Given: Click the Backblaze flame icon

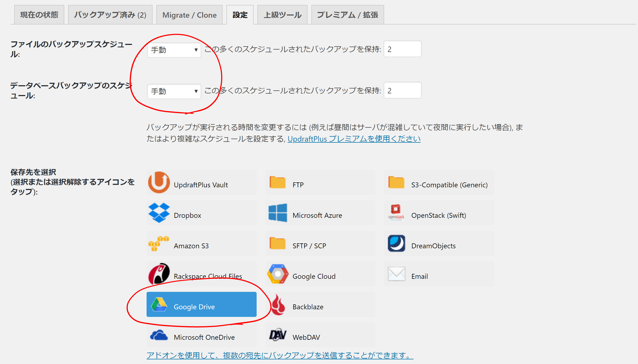Looking at the screenshot, I should 278,304.
